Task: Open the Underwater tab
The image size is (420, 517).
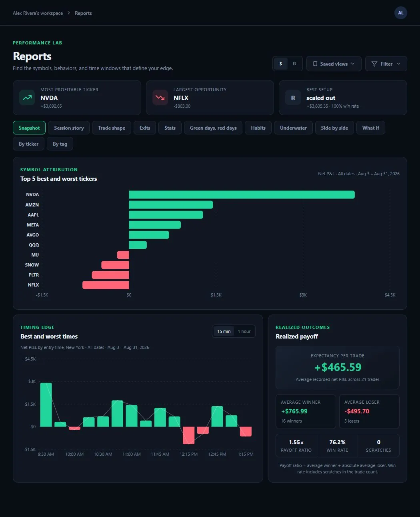Action: pyautogui.click(x=293, y=128)
